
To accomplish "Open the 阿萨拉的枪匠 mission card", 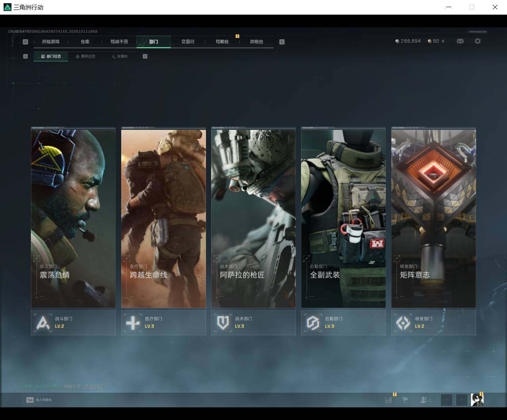I will (253, 217).
